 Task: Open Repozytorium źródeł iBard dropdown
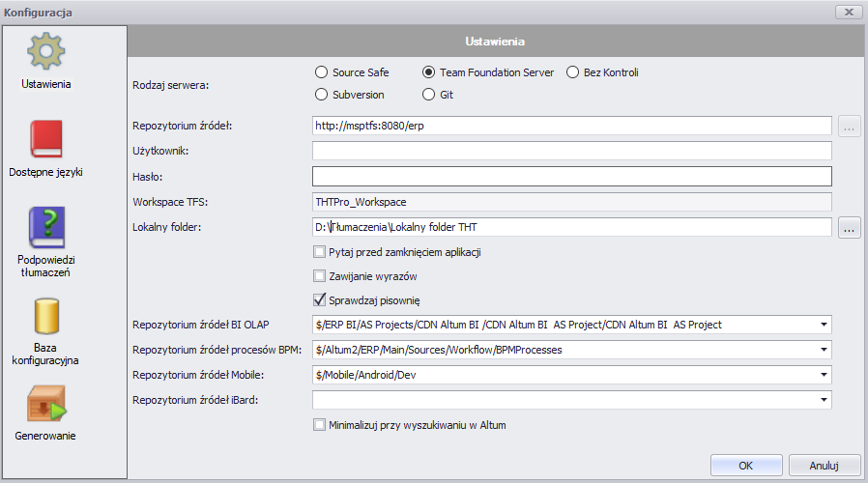pyautogui.click(x=824, y=400)
